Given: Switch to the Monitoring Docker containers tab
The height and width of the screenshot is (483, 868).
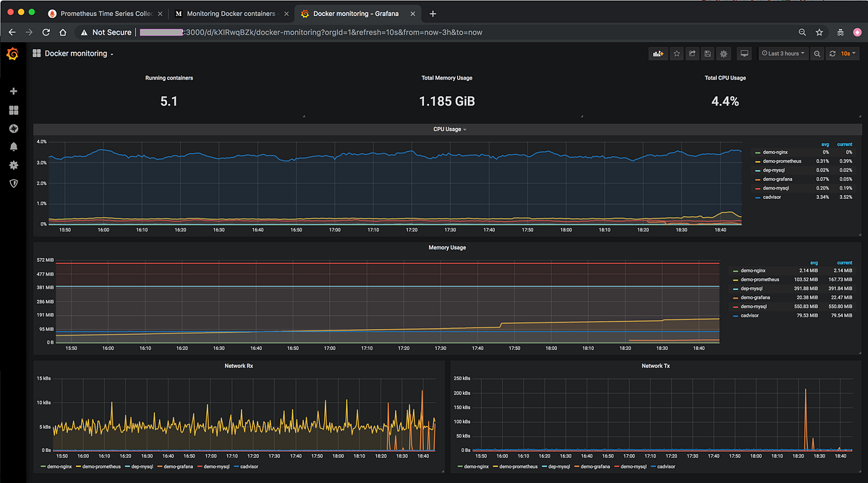Looking at the screenshot, I should (x=230, y=13).
